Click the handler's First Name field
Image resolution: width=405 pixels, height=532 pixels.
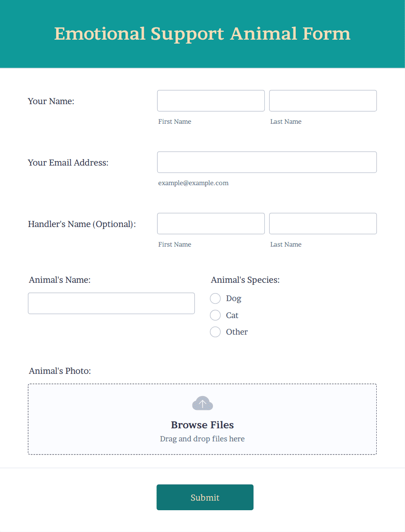click(211, 224)
